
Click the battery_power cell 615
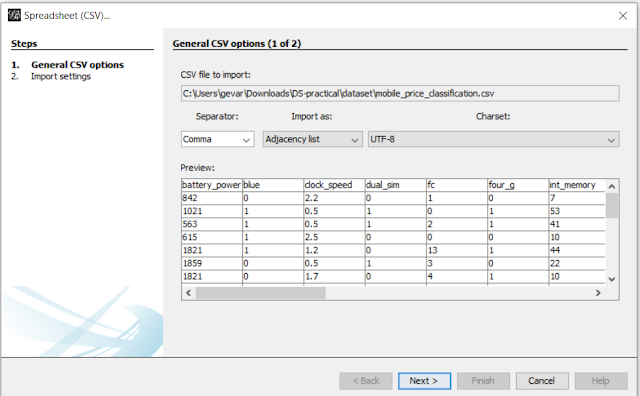tap(211, 237)
